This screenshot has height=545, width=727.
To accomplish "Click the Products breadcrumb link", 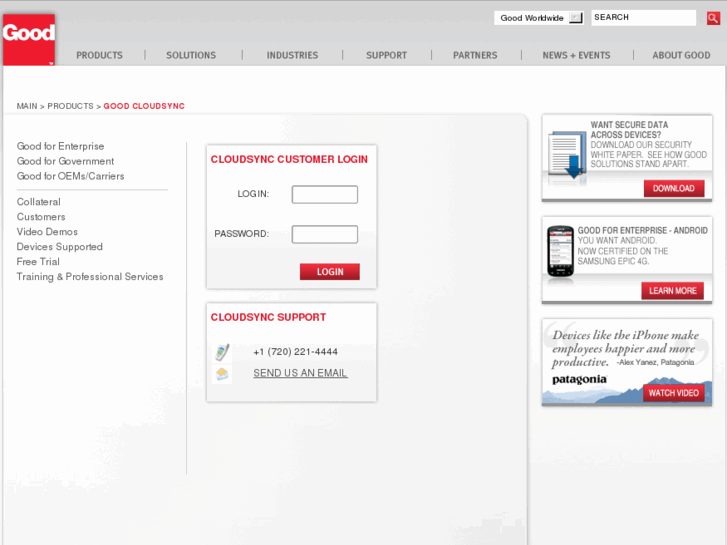I will pos(70,106).
